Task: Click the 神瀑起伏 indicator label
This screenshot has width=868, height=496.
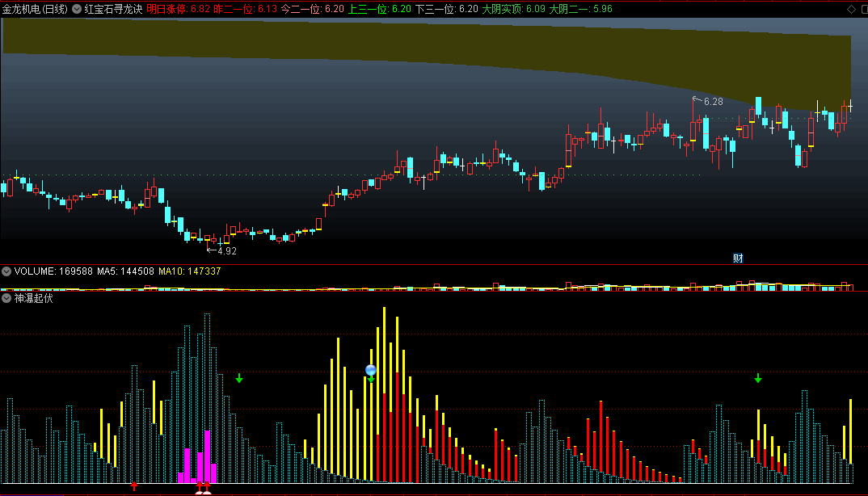Action: (34, 298)
